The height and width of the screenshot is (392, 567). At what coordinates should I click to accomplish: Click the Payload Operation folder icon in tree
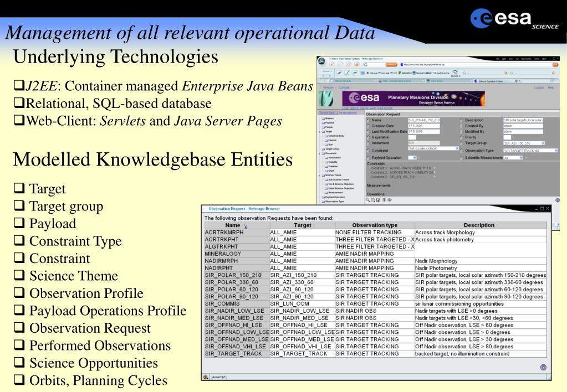click(323, 197)
